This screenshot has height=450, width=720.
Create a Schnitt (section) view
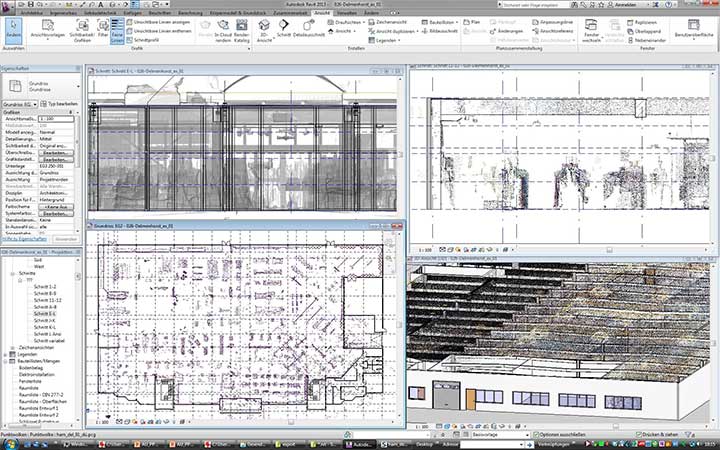(x=284, y=31)
